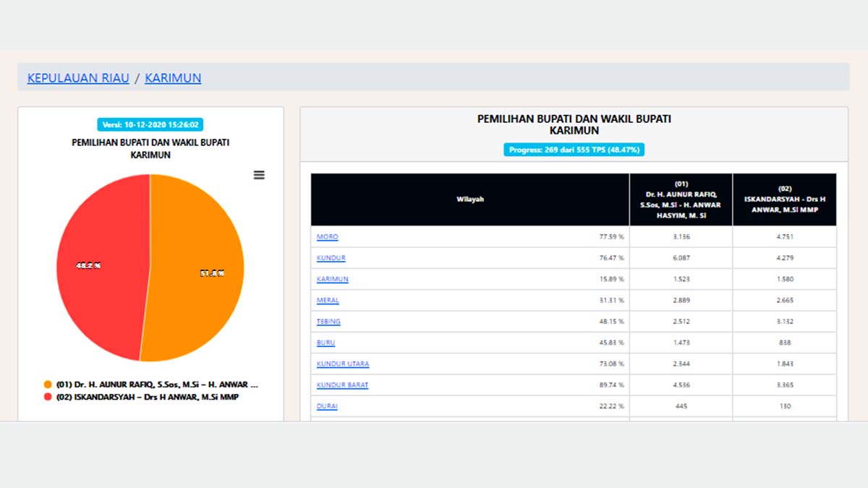The height and width of the screenshot is (488, 868).
Task: Click candidate 01 AUNUR RAFIQ column header
Action: point(681,200)
